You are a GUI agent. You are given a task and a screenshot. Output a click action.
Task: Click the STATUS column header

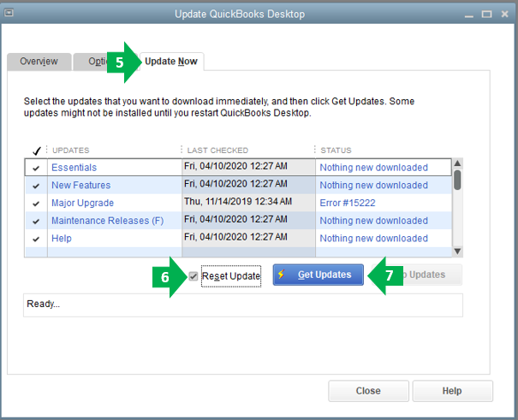(x=336, y=151)
